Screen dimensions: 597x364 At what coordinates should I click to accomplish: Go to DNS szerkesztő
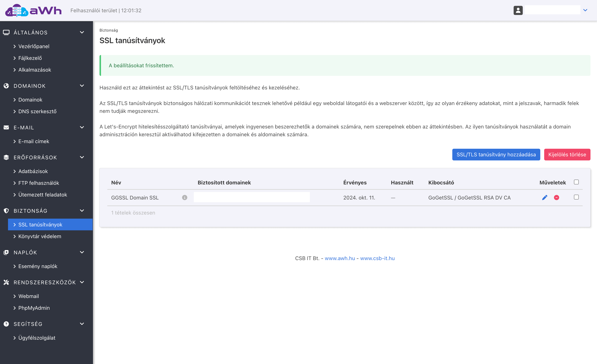(37, 111)
